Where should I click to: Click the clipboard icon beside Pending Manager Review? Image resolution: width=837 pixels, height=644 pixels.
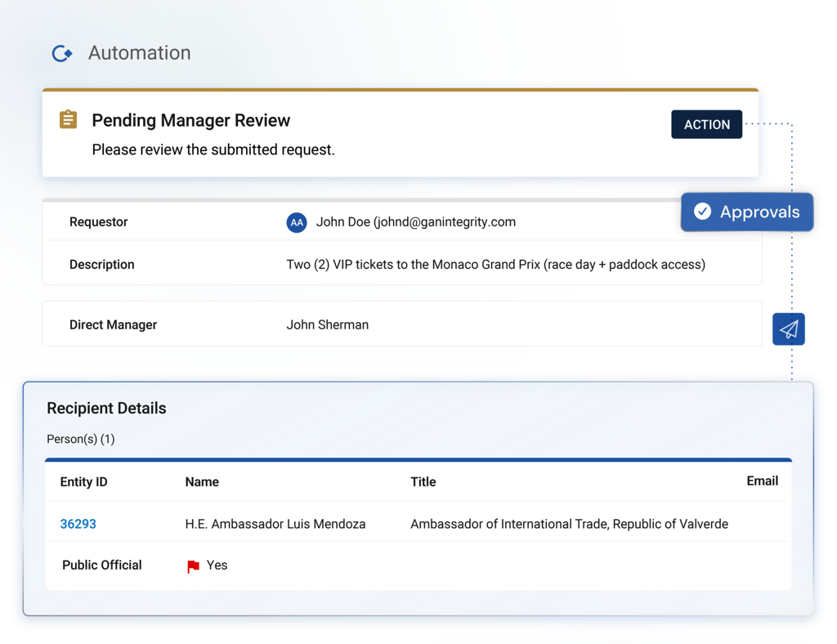tap(69, 119)
